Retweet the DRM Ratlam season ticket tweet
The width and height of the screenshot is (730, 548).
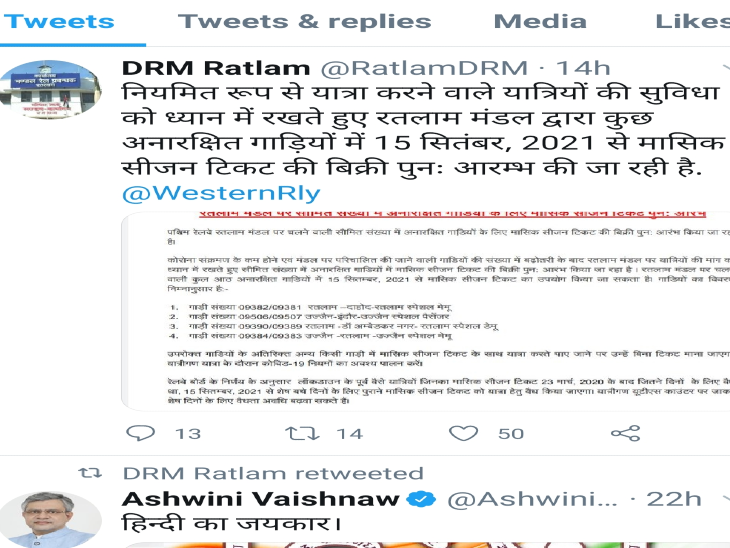(x=303, y=433)
